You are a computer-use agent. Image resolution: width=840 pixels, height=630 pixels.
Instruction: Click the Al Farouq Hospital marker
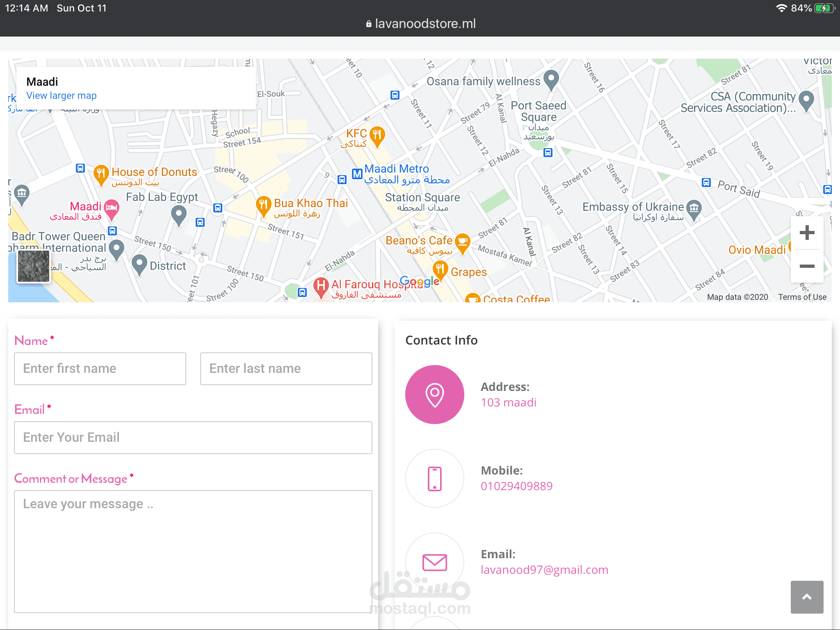tap(321, 285)
